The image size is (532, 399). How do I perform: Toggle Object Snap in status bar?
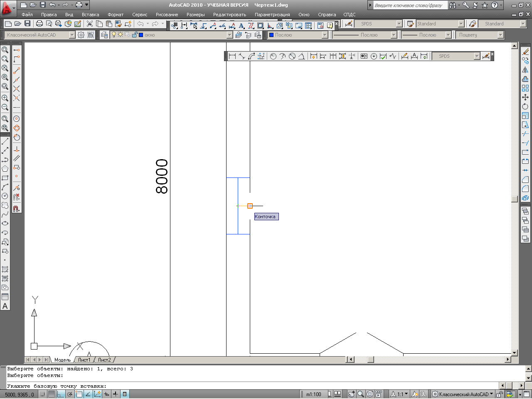click(79, 394)
